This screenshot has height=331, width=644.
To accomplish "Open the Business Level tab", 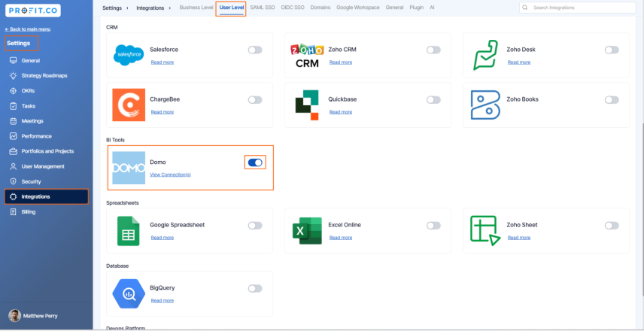I will coord(196,8).
